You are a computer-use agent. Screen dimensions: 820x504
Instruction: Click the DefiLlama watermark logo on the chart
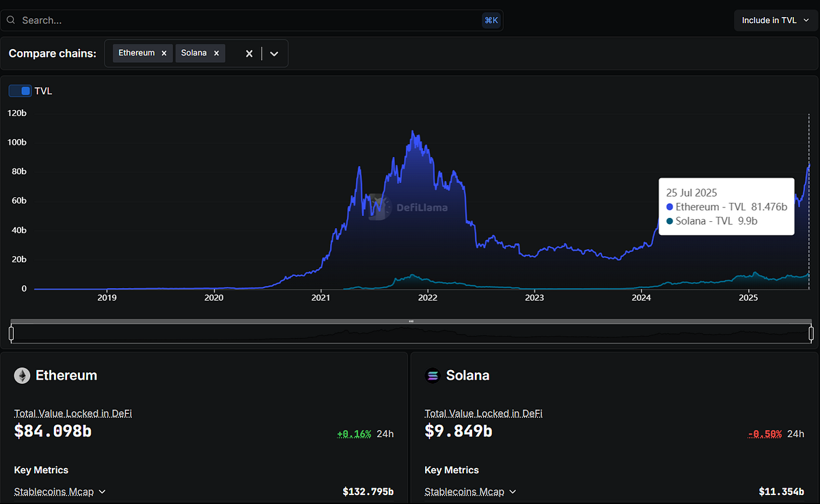click(377, 208)
